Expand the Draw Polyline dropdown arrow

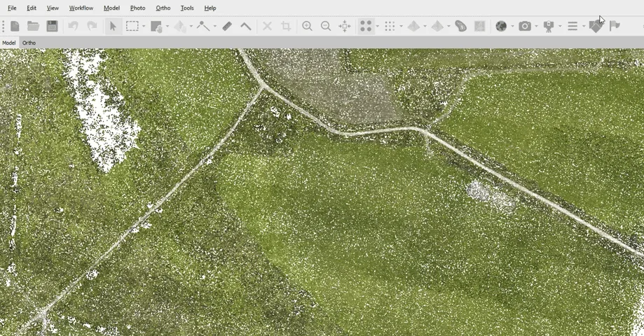214,27
